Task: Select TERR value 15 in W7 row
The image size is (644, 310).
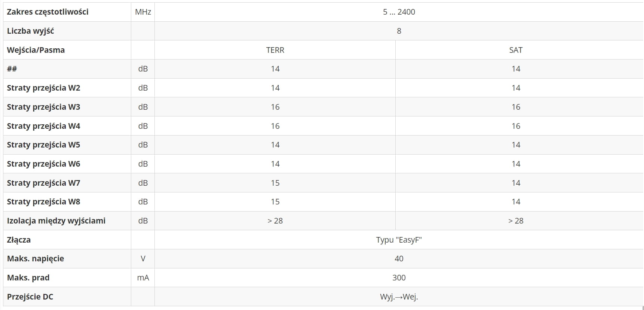Action: (275, 183)
